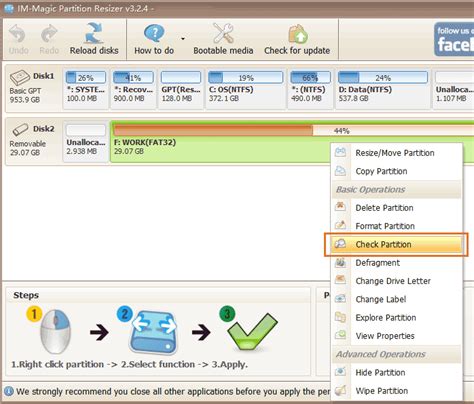Choose Explore Partition menu entry
The image size is (474, 404).
[x=397, y=318]
